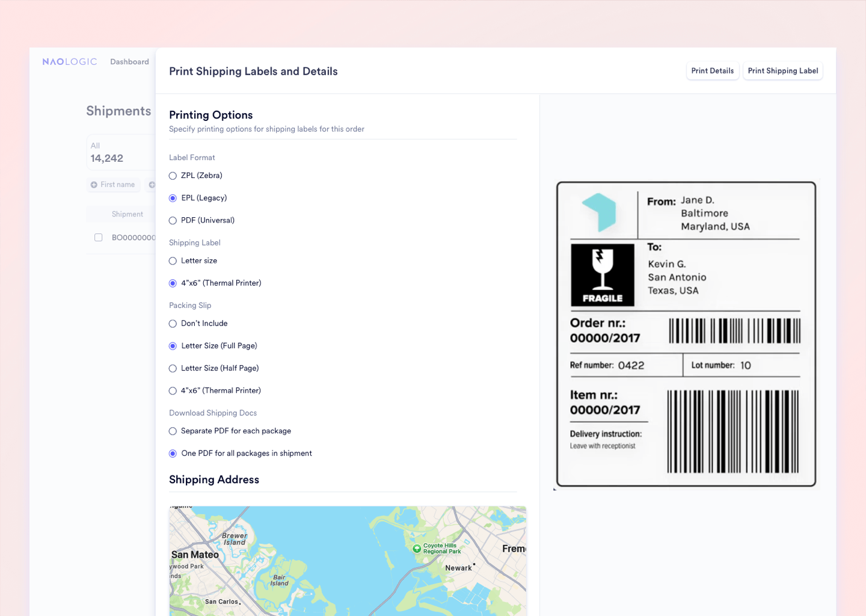Image resolution: width=866 pixels, height=616 pixels.
Task: Select 4"x6" Thermal Printer packing slip
Action: [173, 390]
